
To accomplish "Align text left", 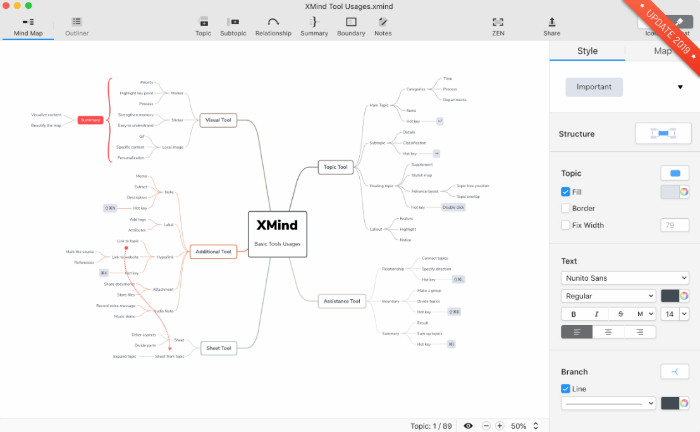I will [x=577, y=332].
